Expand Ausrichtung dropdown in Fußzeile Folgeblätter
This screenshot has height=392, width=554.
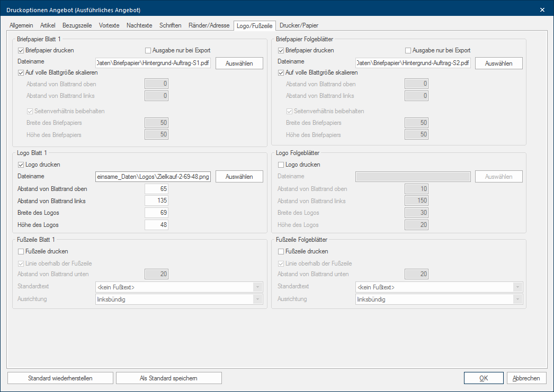point(517,299)
